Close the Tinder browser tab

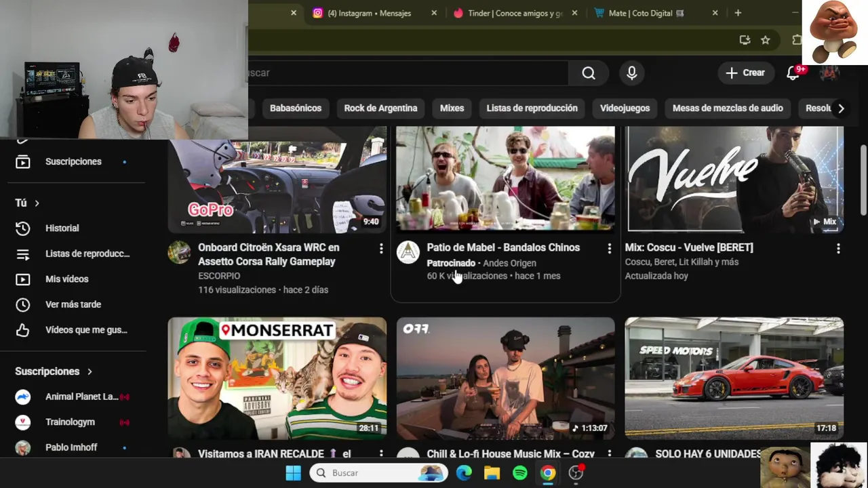pyautogui.click(x=575, y=13)
